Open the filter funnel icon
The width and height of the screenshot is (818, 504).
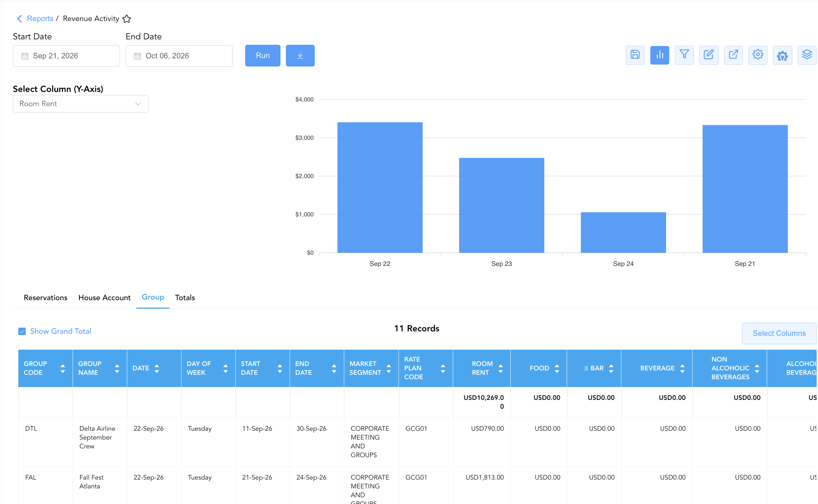pyautogui.click(x=684, y=55)
